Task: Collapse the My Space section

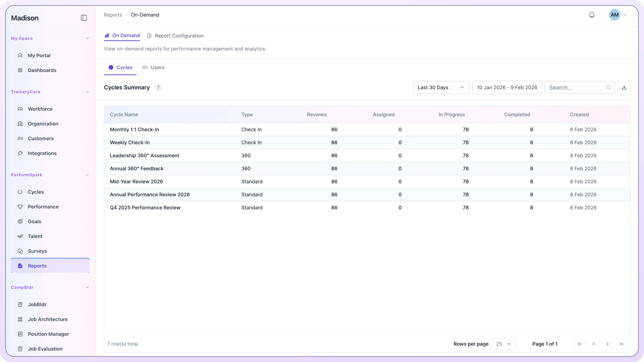Action: tap(87, 38)
